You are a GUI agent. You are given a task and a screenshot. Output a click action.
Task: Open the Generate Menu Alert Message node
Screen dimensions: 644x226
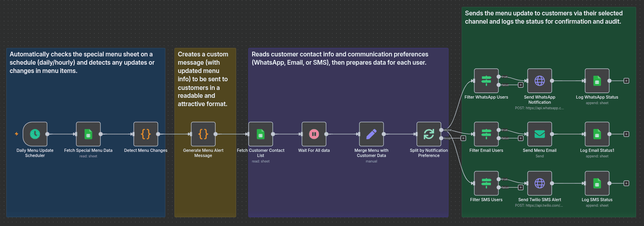point(203,134)
